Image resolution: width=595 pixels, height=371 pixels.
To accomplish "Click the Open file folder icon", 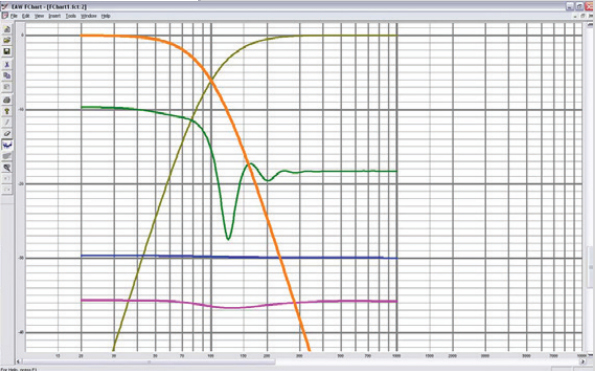I will [x=7, y=40].
